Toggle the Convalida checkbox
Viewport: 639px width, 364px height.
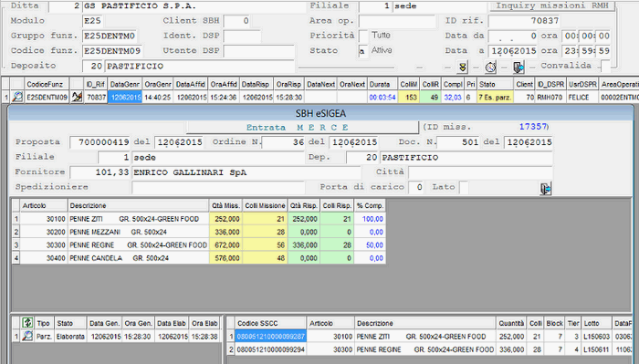(x=606, y=66)
